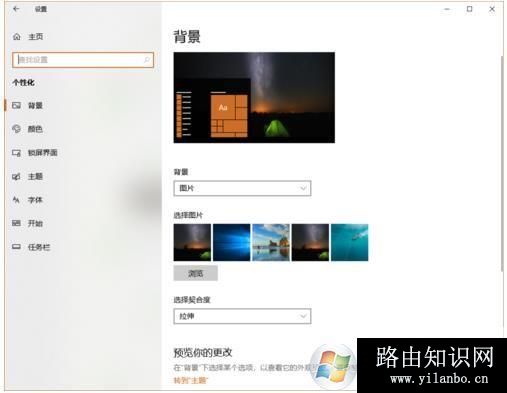Choose the underwater swimmer wallpaper thumbnail
This screenshot has height=393, width=507.
pos(350,242)
